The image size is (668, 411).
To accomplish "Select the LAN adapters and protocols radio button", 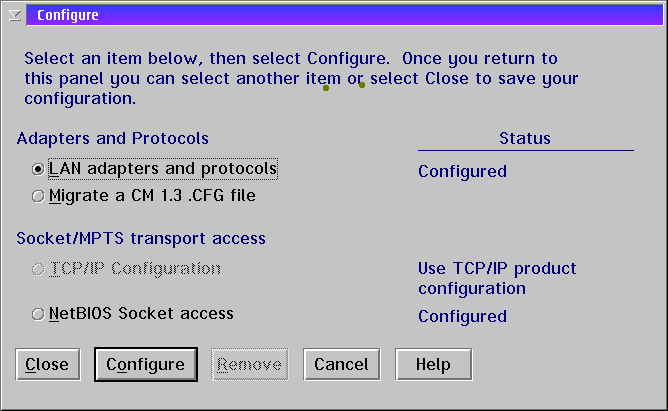I will click(38, 170).
